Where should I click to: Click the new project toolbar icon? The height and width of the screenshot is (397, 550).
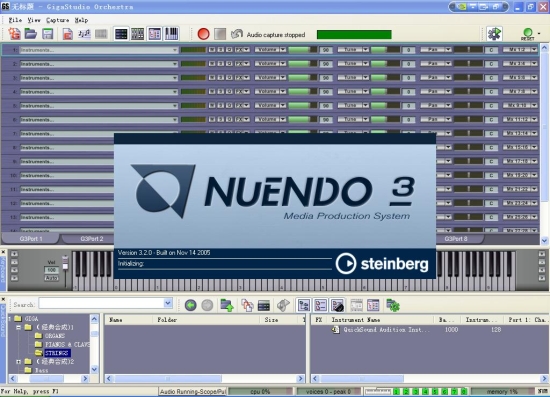click(15, 34)
